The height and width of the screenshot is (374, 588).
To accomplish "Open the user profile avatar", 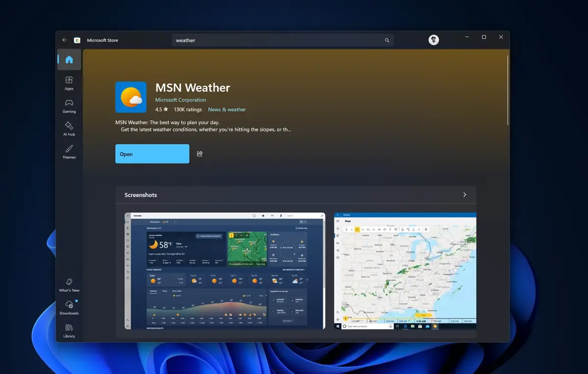I will [x=434, y=40].
